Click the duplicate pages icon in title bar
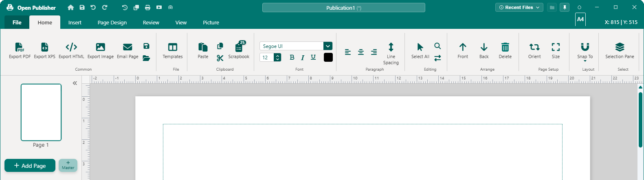Screen dimensions: 644x180 (x=136, y=7)
